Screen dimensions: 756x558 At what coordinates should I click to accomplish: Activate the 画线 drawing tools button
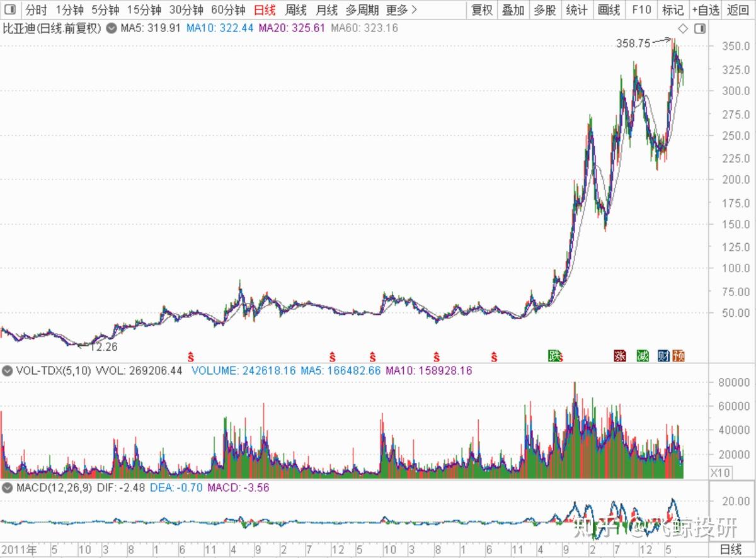tap(609, 10)
